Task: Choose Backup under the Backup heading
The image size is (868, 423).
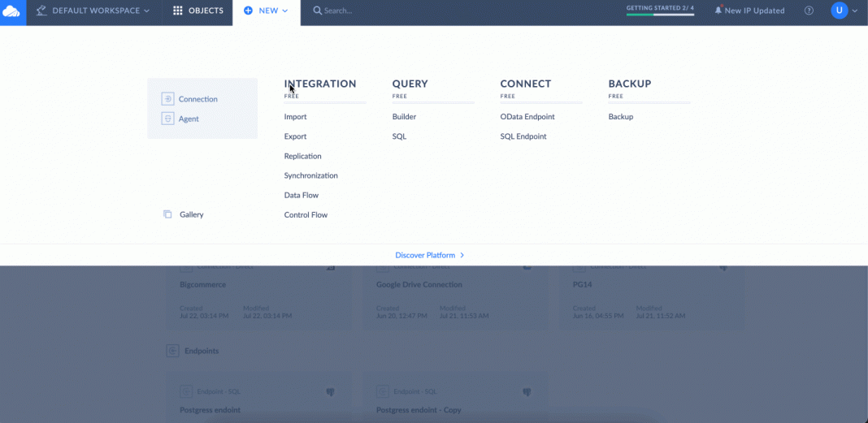Action: pos(620,117)
